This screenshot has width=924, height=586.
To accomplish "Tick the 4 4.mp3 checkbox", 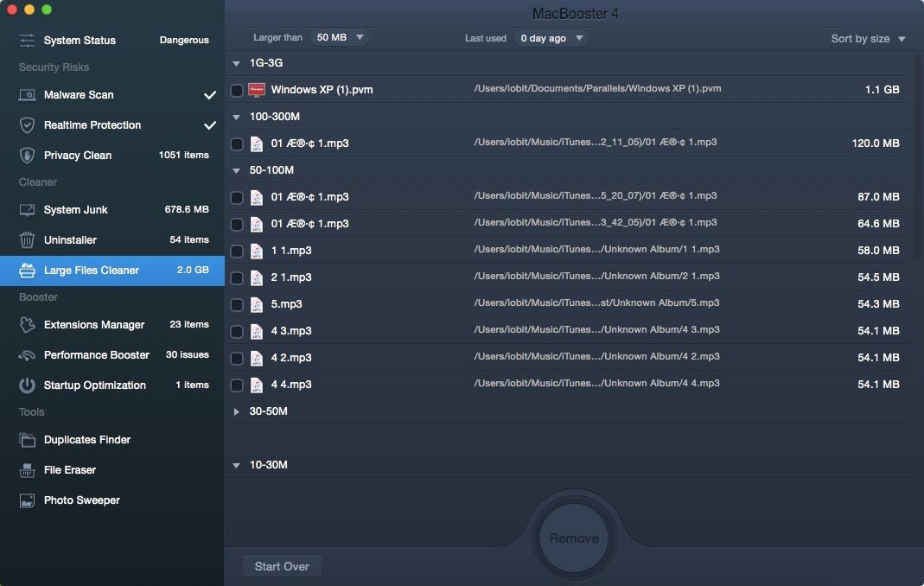I will [236, 385].
